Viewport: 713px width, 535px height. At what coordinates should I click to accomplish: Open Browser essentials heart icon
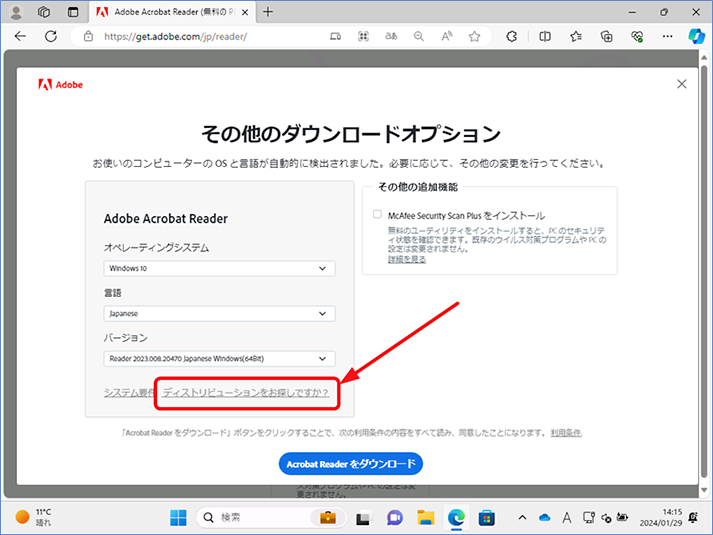[x=637, y=36]
